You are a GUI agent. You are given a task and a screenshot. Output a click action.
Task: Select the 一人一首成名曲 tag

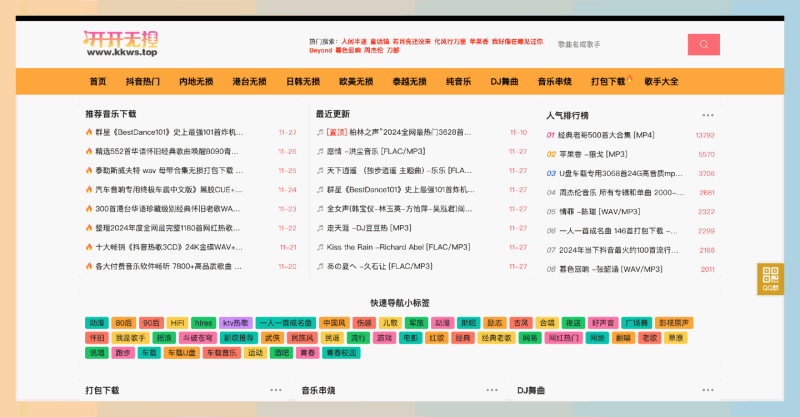point(286,323)
